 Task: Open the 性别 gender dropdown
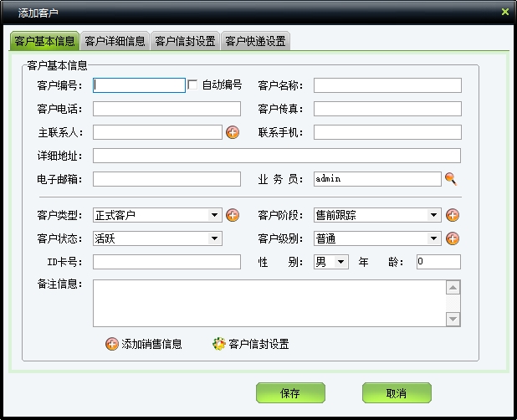tap(341, 262)
